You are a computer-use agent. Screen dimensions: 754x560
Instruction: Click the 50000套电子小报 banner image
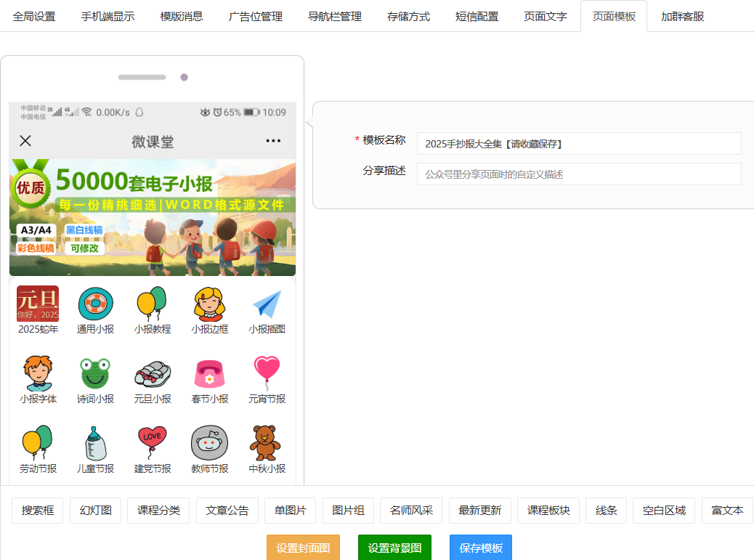(153, 217)
